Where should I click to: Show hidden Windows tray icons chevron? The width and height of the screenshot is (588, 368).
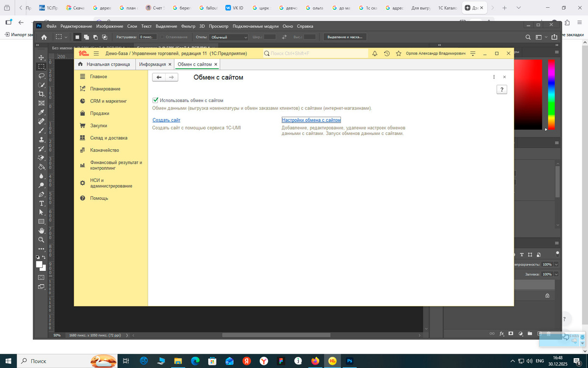click(513, 361)
